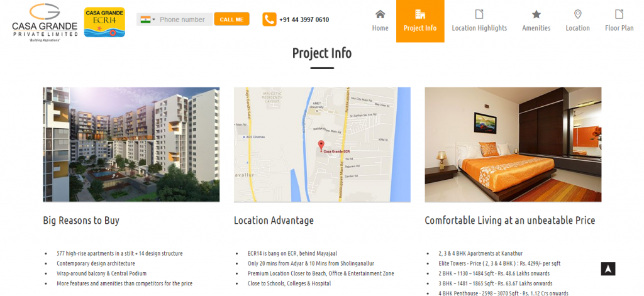
Task: Click the orange bedroom interior photo
Action: click(513, 145)
